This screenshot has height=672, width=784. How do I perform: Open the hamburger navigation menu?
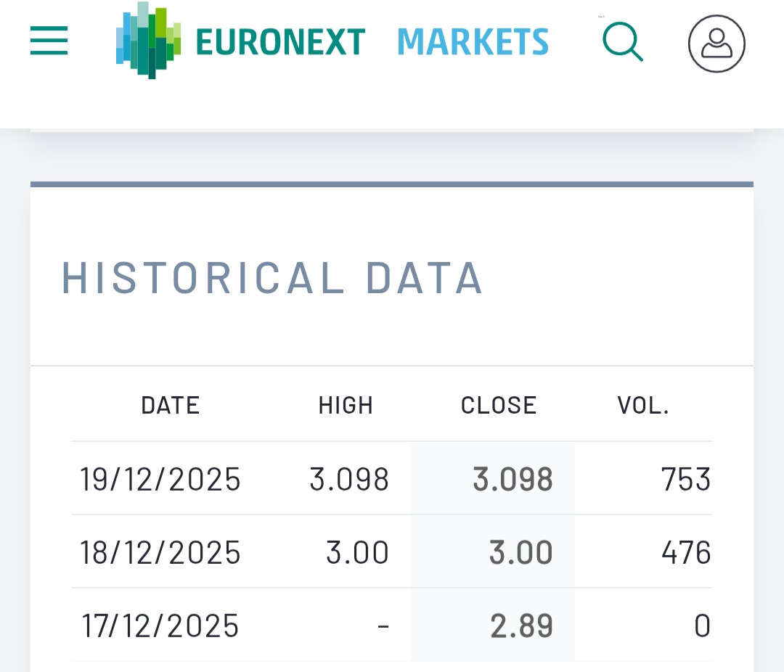(x=49, y=41)
